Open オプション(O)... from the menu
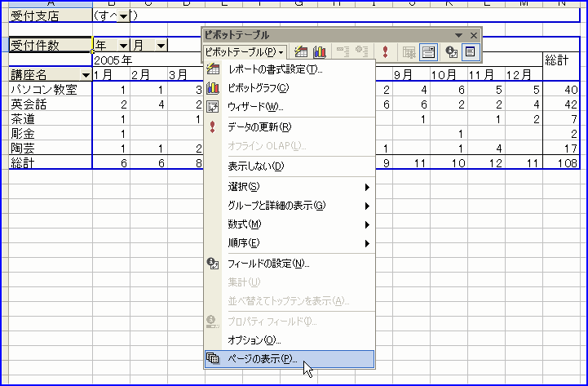 290,340
